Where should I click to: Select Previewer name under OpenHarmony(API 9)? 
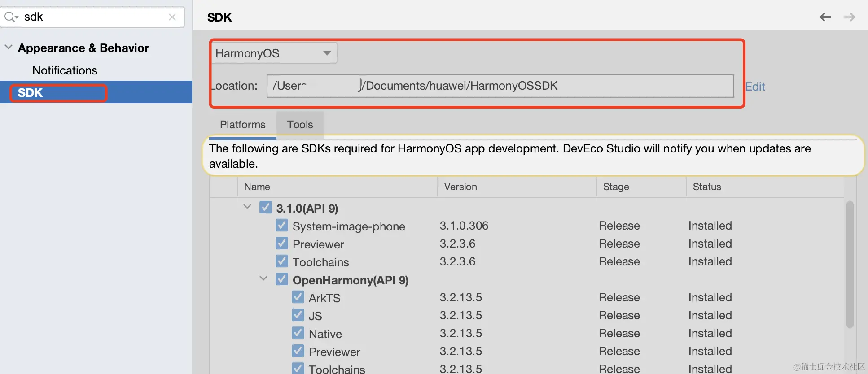pyautogui.click(x=334, y=352)
